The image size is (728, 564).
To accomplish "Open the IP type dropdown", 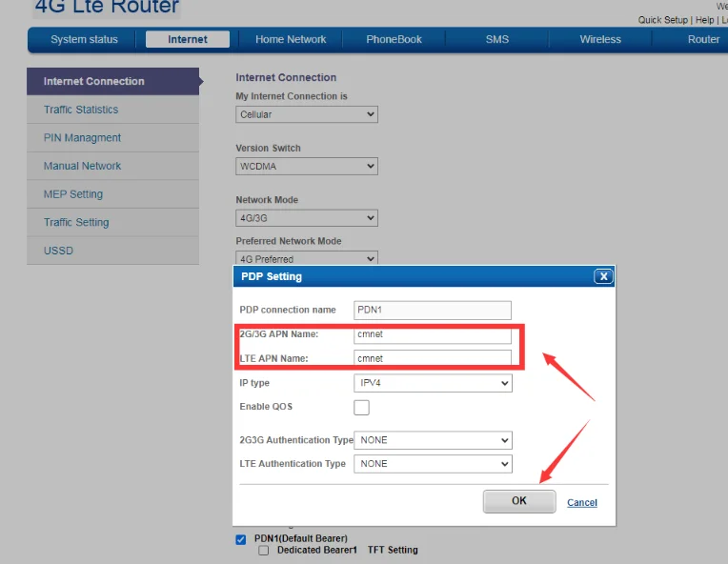I will tap(432, 383).
